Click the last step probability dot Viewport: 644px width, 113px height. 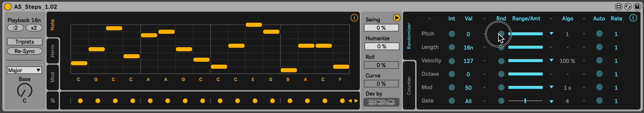coord(342,101)
